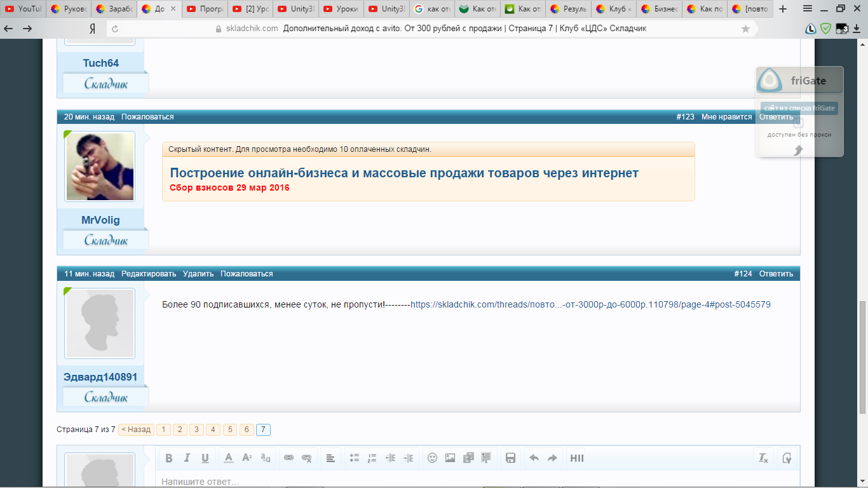
Task: Open Эдвард140891 profile link
Action: [100, 377]
